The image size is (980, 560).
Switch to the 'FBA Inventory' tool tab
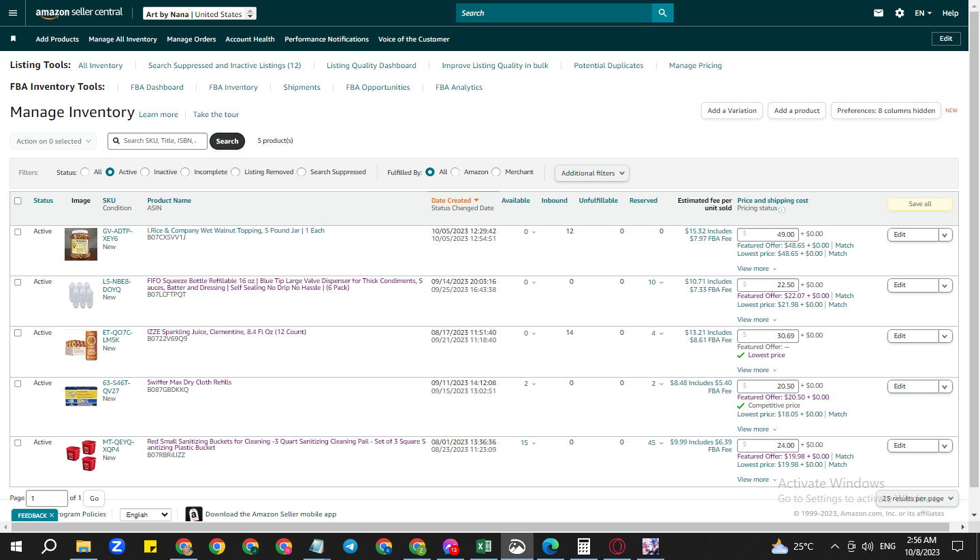coord(233,87)
